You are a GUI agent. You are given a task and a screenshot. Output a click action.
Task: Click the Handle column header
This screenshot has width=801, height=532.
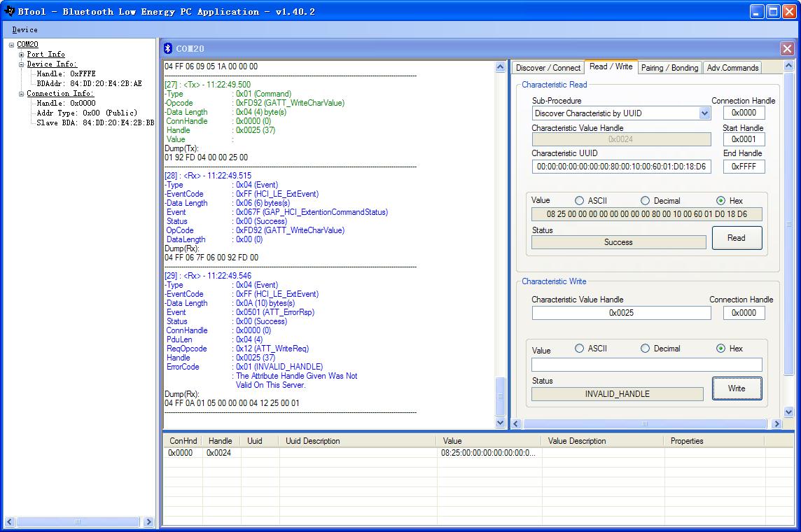[220, 440]
